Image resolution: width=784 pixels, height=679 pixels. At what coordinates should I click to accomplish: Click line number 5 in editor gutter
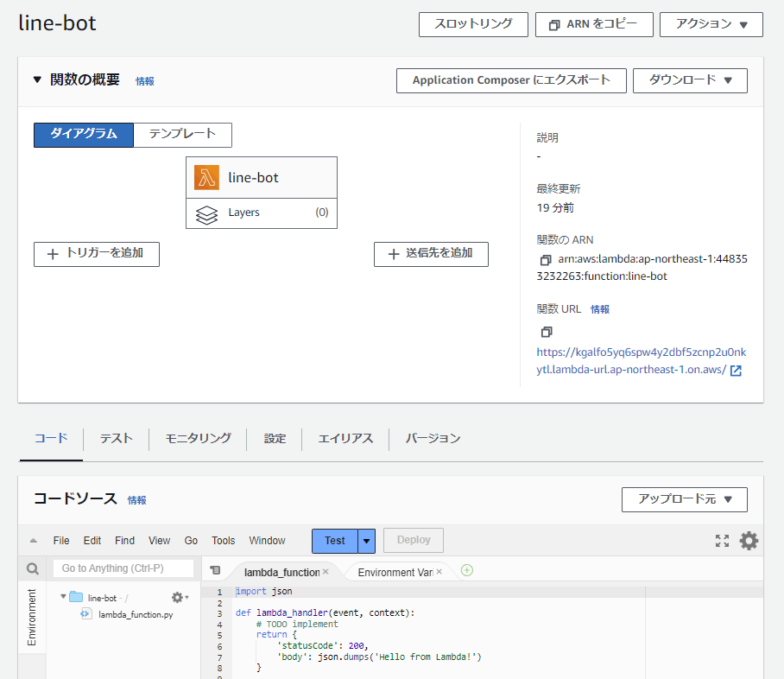tap(219, 636)
